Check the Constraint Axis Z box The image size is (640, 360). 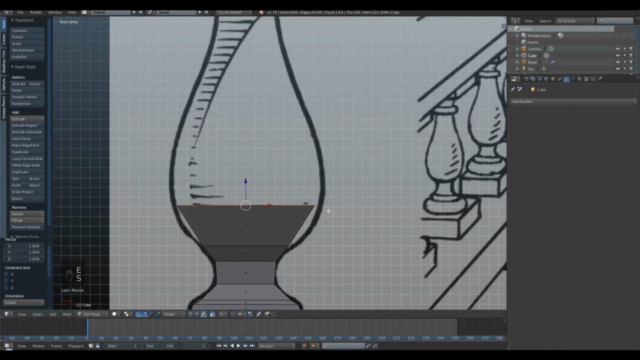[6, 287]
